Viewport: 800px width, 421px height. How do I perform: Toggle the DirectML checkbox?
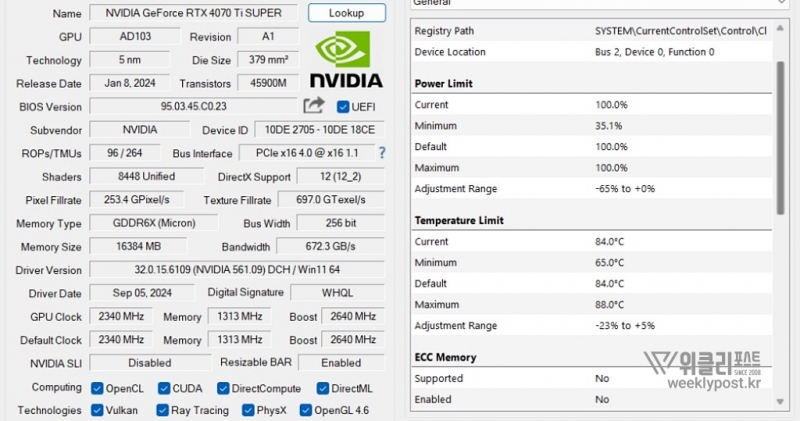point(323,388)
